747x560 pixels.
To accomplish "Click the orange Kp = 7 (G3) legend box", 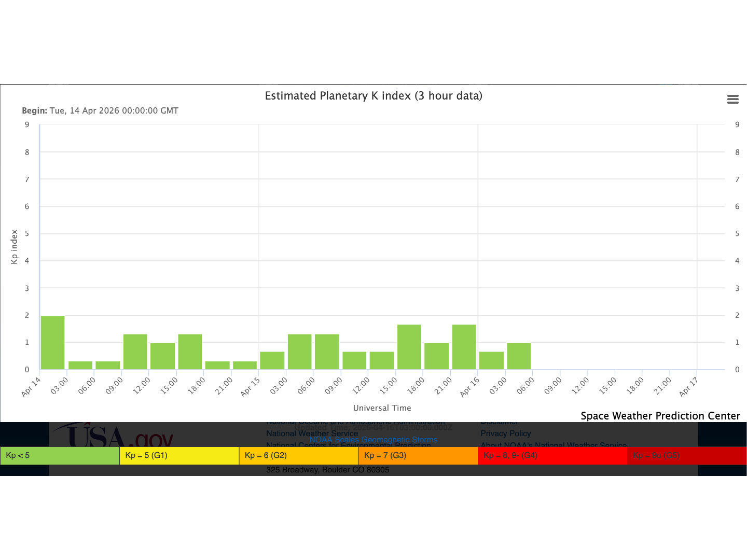I will [418, 455].
